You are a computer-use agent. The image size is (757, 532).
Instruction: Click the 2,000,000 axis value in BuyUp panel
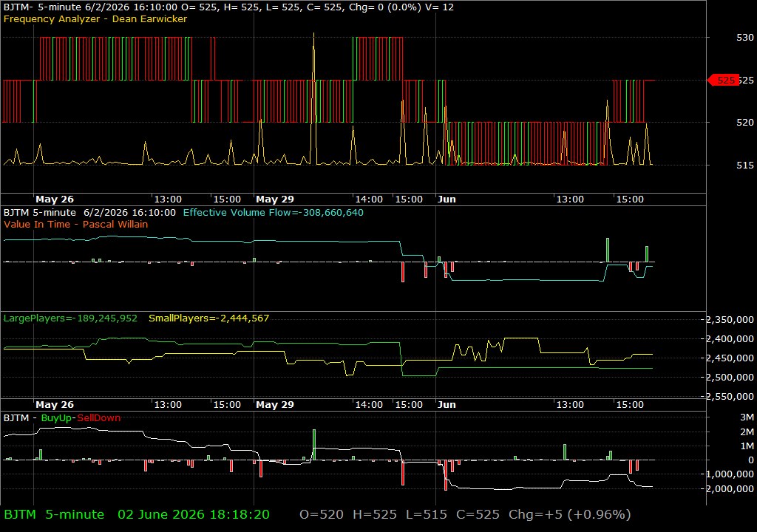[x=730, y=488]
